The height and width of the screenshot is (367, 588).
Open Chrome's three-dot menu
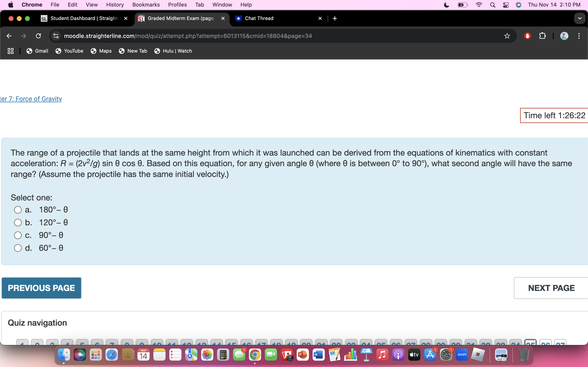click(579, 36)
